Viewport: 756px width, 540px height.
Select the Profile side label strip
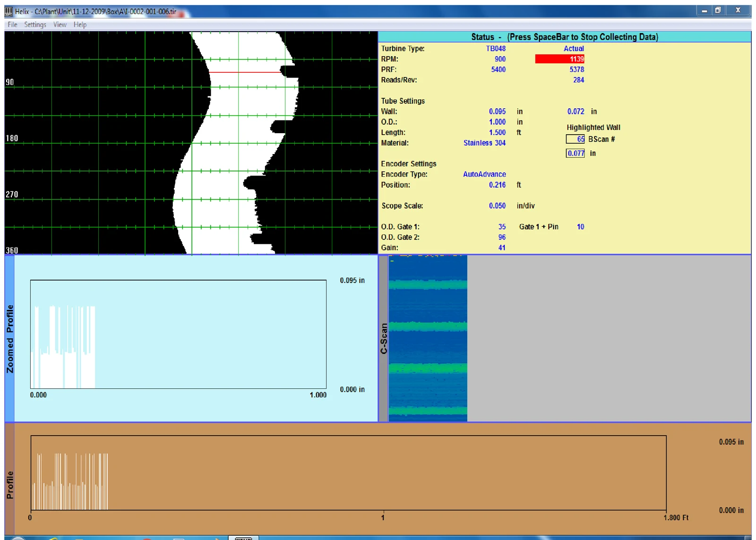(x=9, y=479)
